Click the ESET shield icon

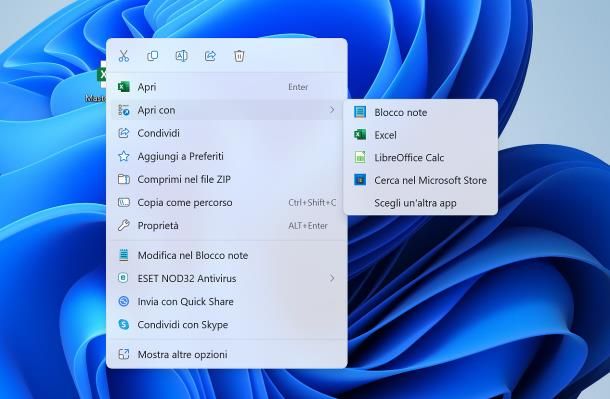click(123, 278)
